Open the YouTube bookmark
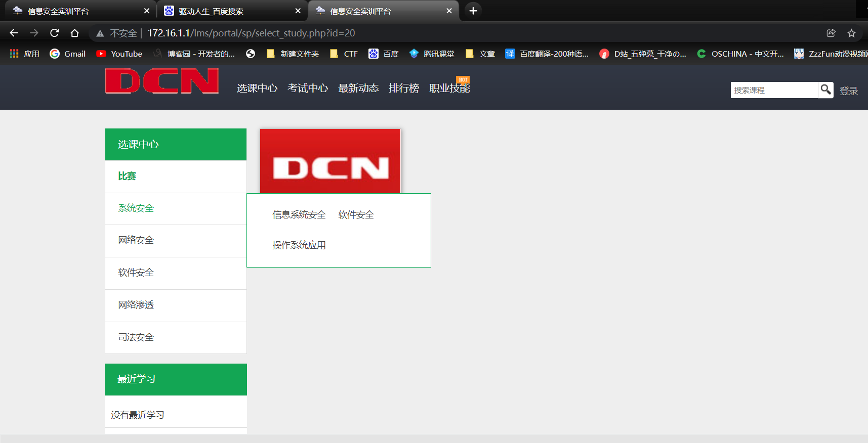868x443 pixels. click(119, 54)
